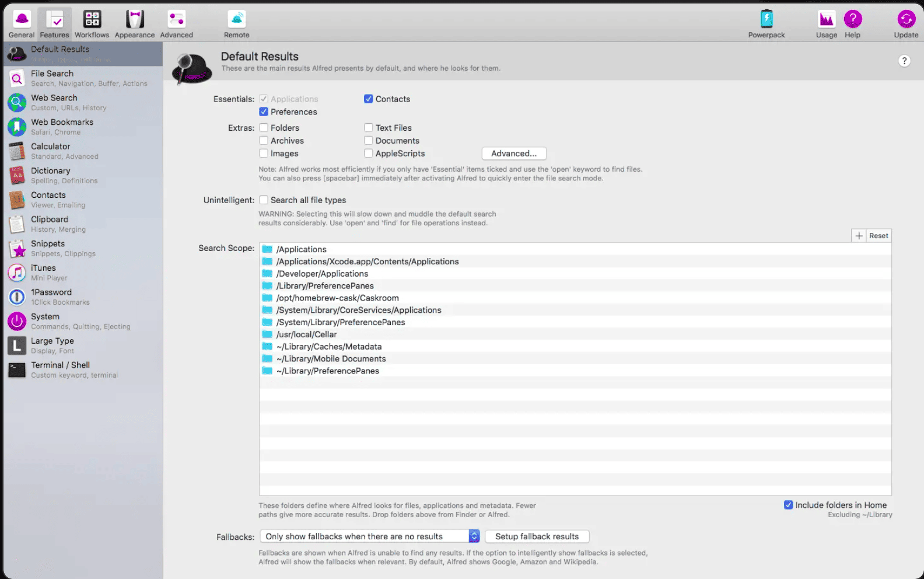Click the Advanced... button
The image size is (924, 579).
coord(514,154)
